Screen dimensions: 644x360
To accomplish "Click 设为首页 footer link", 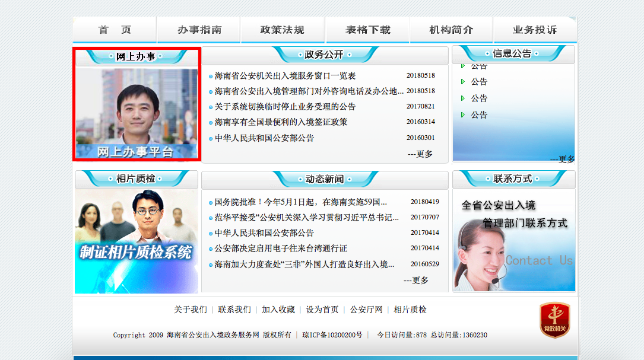I will [322, 310].
